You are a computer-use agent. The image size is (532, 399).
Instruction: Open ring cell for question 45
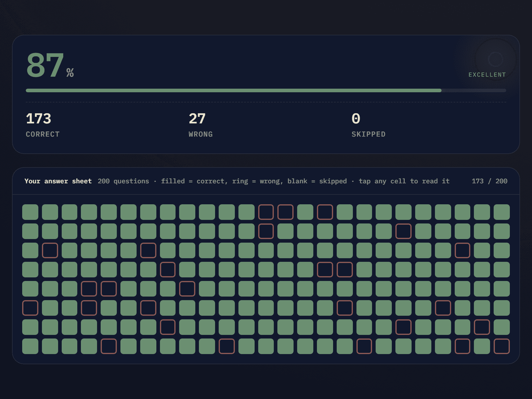click(403, 231)
